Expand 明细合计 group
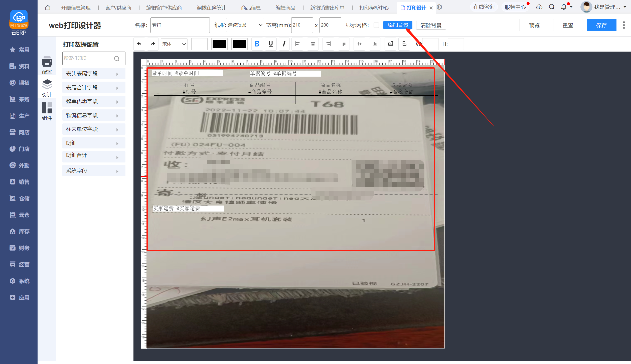 click(94, 157)
